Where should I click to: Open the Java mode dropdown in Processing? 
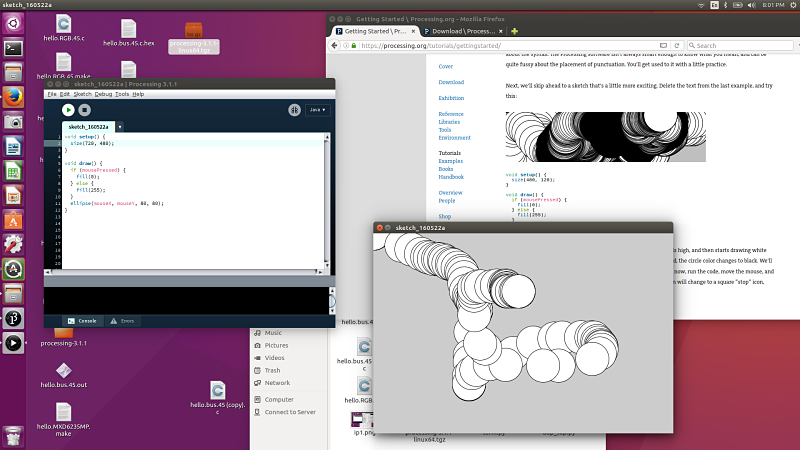coord(317,110)
